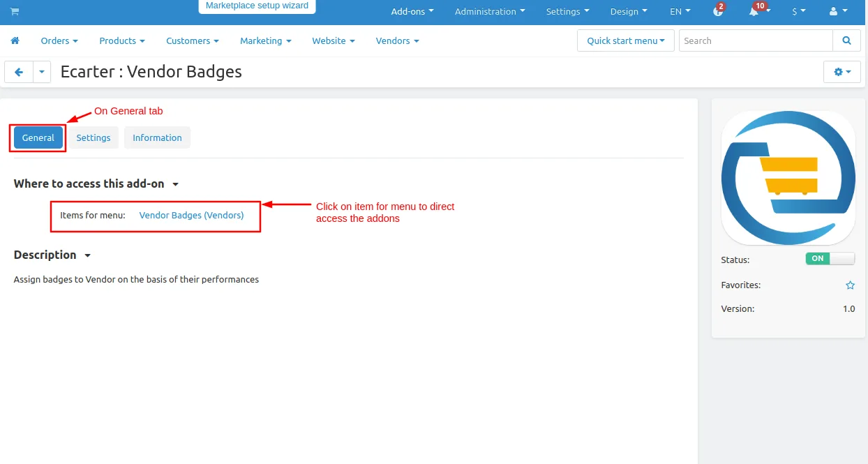Click the Version 1.0 value
Screen dimensions: 868x464
click(849, 308)
